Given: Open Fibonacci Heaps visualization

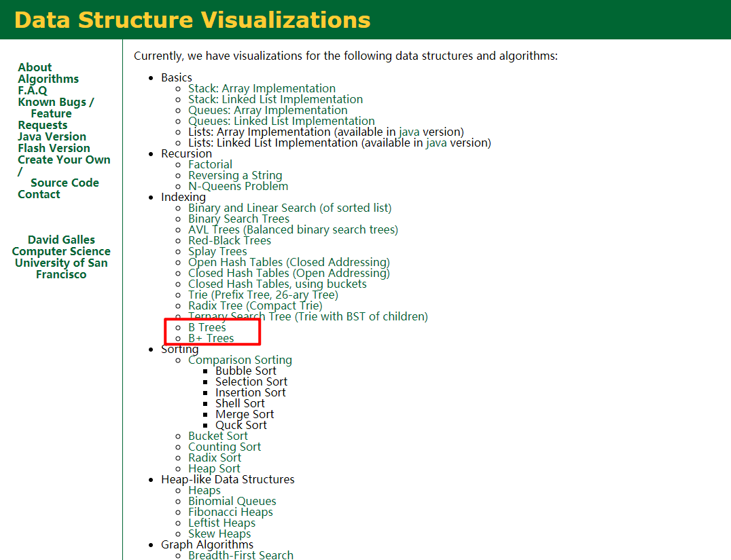Looking at the screenshot, I should pos(230,512).
